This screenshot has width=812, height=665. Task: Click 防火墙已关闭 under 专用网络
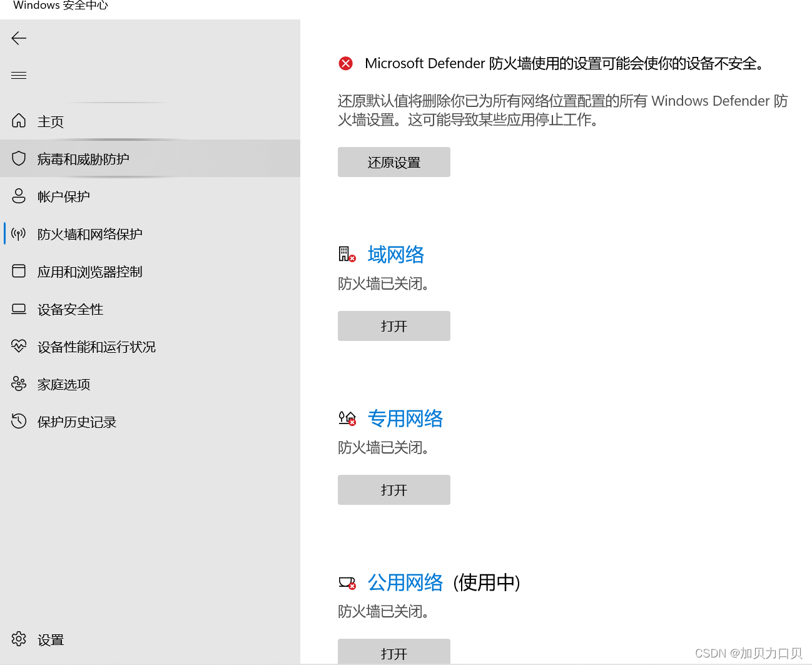click(x=383, y=447)
